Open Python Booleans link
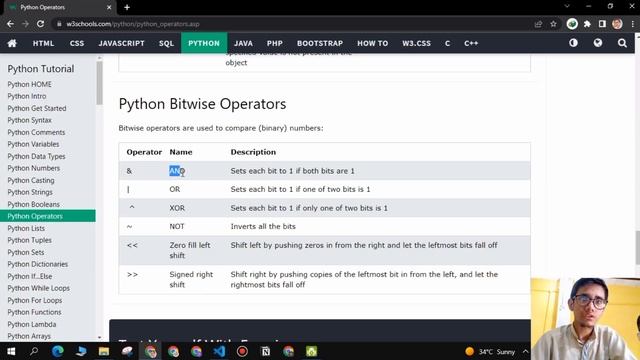 coord(33,204)
